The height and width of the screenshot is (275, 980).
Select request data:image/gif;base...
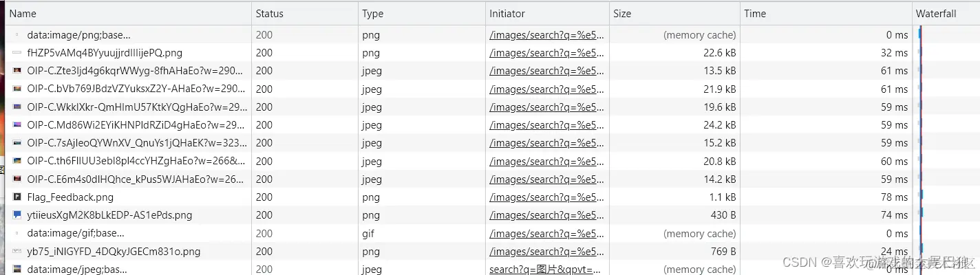tap(76, 234)
